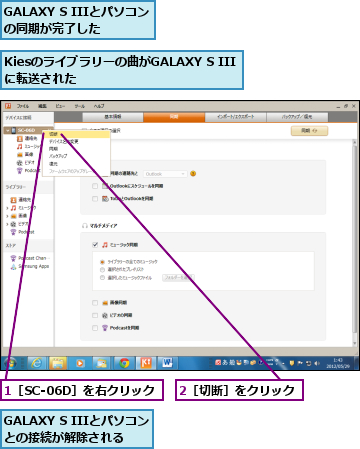The width and height of the screenshot is (360, 449).
Task: Open Podcast Channel store item
Action: 30,258
